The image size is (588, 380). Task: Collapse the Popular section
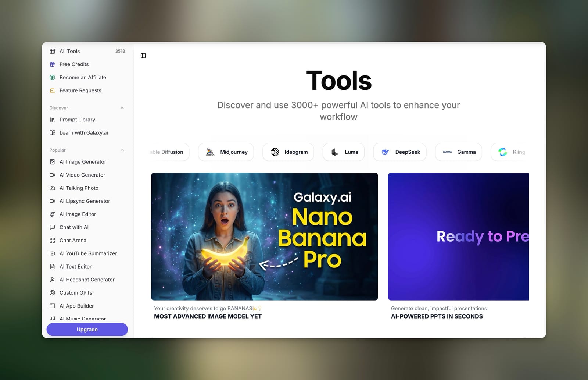(122, 150)
